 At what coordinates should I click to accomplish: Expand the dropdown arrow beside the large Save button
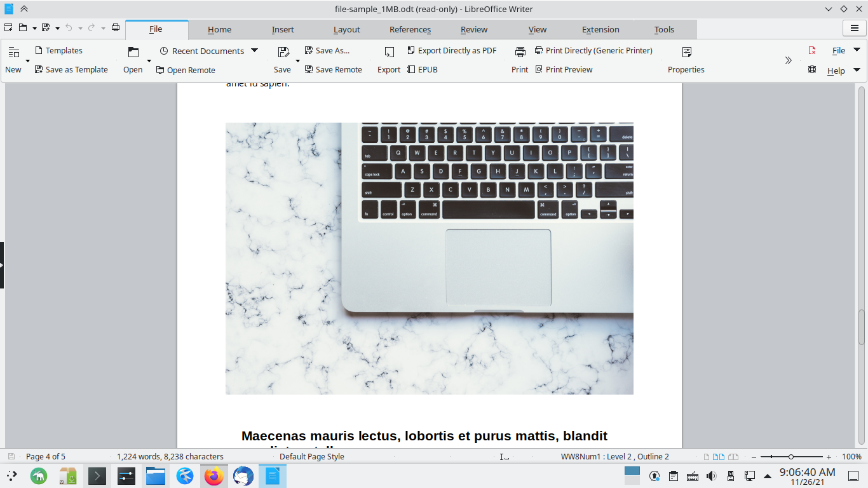point(297,61)
